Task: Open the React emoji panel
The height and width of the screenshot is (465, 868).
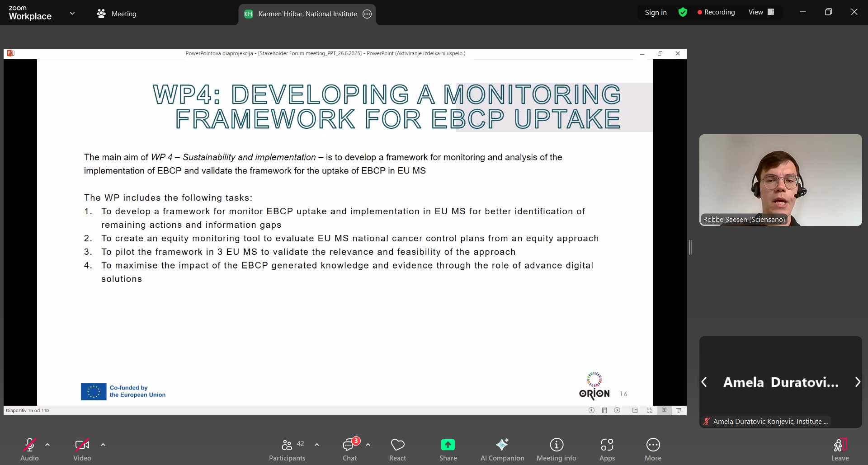Action: coord(397,449)
